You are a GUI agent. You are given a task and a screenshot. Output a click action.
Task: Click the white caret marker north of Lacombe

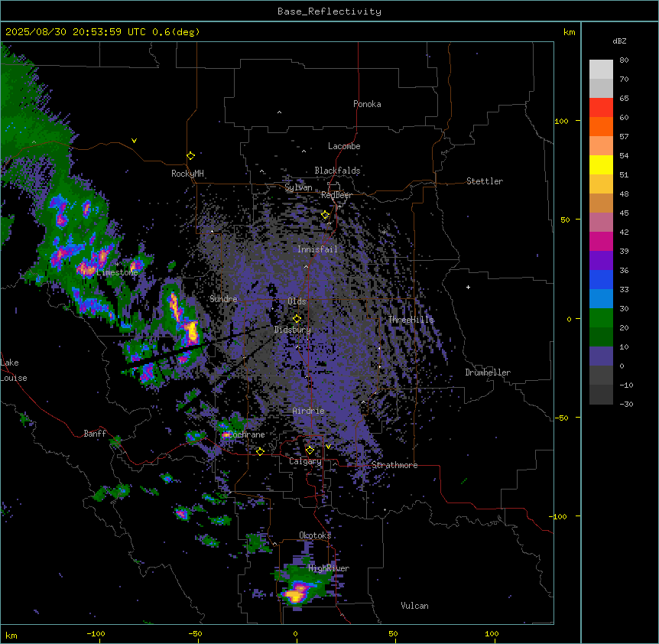(x=280, y=112)
